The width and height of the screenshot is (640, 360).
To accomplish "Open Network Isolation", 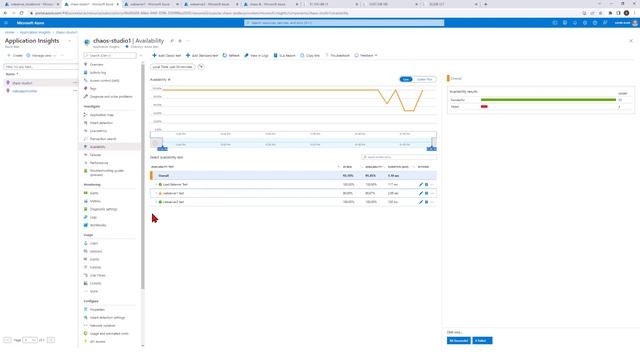I will coord(102,326).
